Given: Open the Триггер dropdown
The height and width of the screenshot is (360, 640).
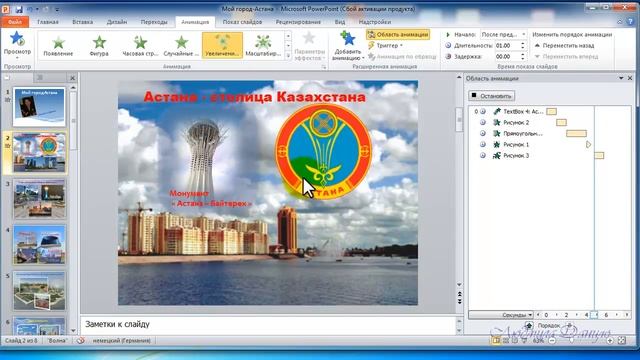Looking at the screenshot, I should coord(385,46).
